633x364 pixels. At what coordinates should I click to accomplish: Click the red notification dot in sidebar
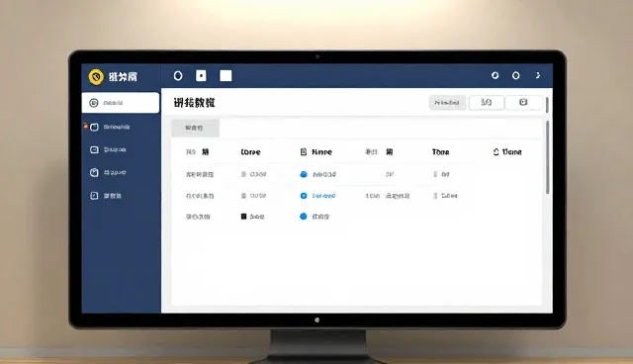85,126
